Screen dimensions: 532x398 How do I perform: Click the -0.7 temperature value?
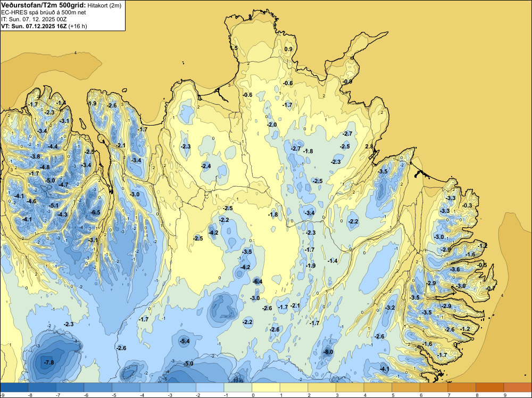click(491, 288)
